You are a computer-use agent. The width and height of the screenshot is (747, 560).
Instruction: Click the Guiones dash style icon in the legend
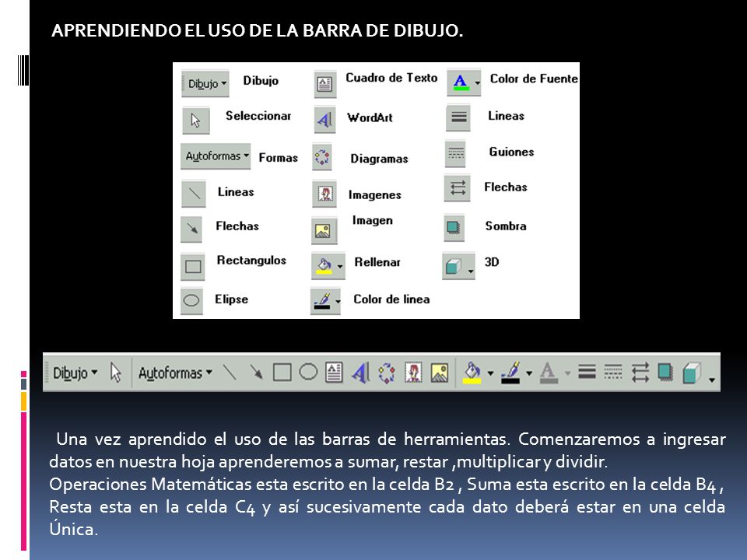pos(456,154)
